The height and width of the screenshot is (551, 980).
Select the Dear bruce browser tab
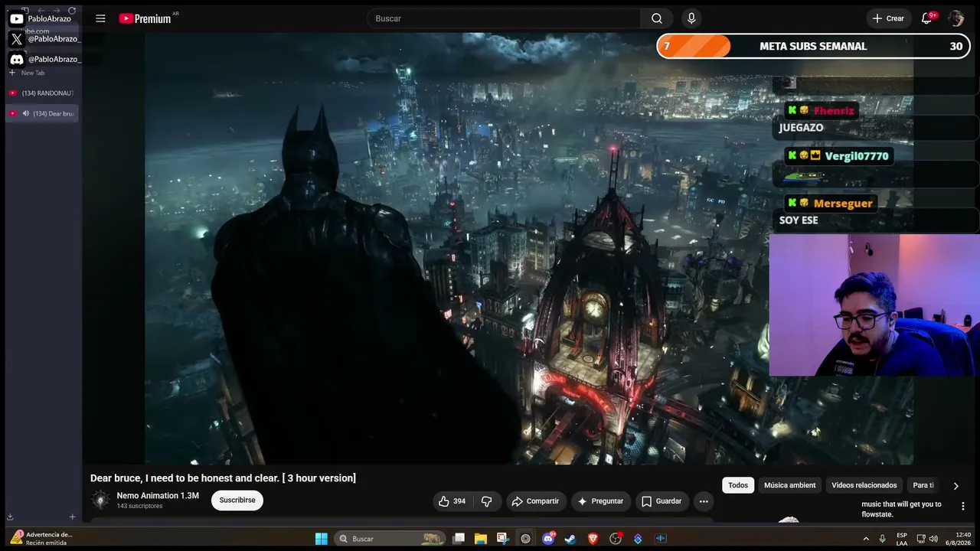[42, 113]
